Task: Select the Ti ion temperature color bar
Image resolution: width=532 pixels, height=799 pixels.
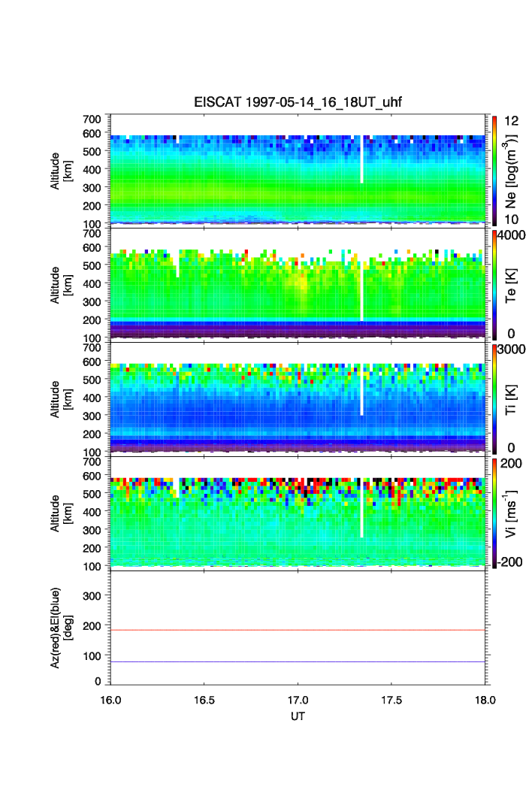Action: (494, 399)
